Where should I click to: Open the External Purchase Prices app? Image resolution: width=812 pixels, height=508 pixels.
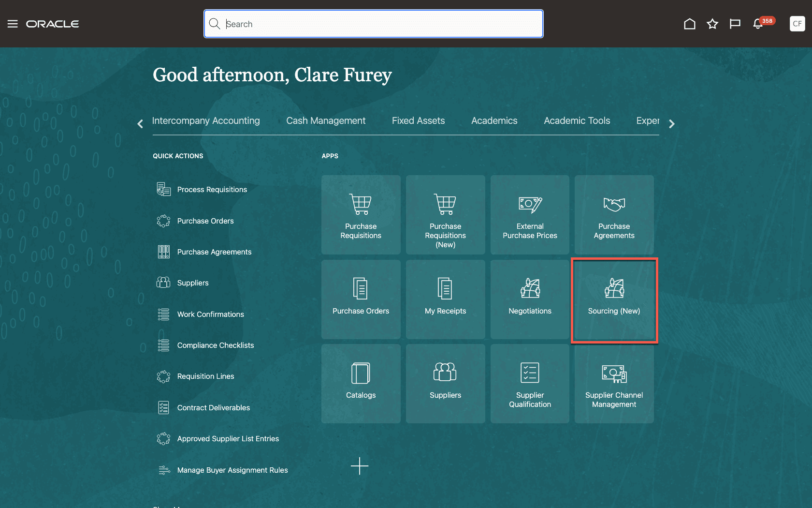pos(529,214)
